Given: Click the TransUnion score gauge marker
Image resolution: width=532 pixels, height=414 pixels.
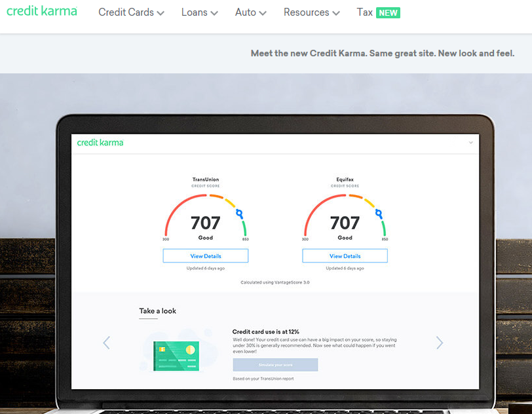Looking at the screenshot, I should coord(240,213).
